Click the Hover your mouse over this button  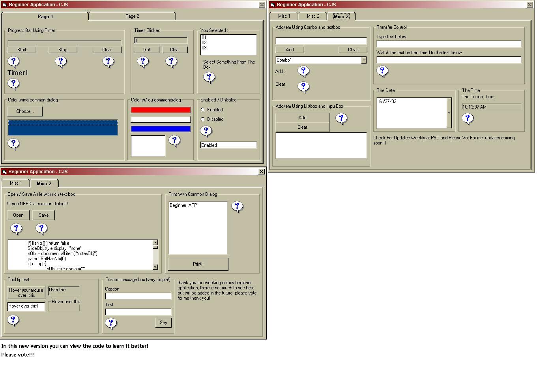click(x=26, y=293)
